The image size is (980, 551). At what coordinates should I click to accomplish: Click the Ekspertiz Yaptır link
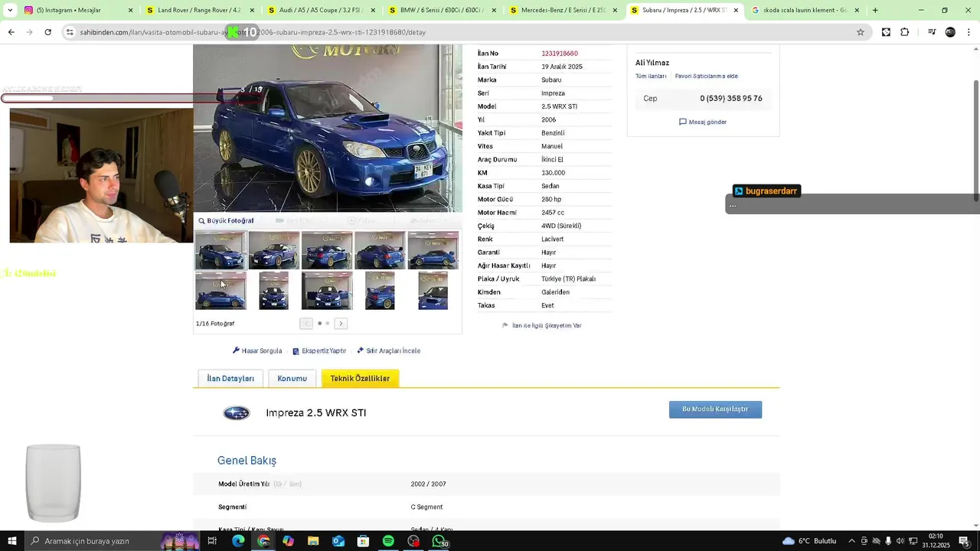319,350
